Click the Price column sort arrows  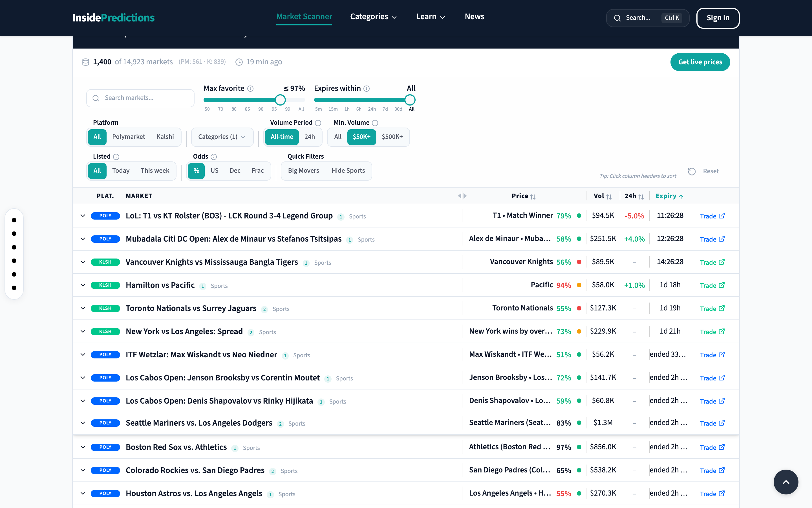(533, 196)
